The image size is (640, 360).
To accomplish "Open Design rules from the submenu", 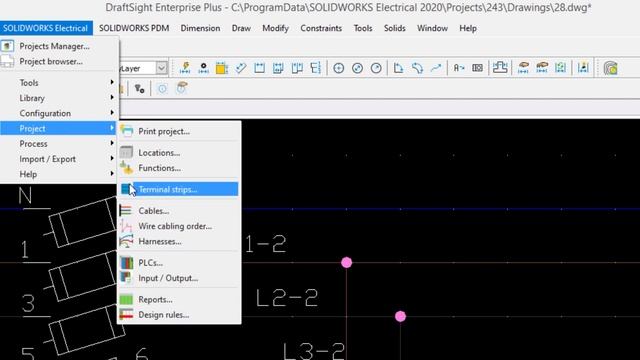I will (x=179, y=315).
